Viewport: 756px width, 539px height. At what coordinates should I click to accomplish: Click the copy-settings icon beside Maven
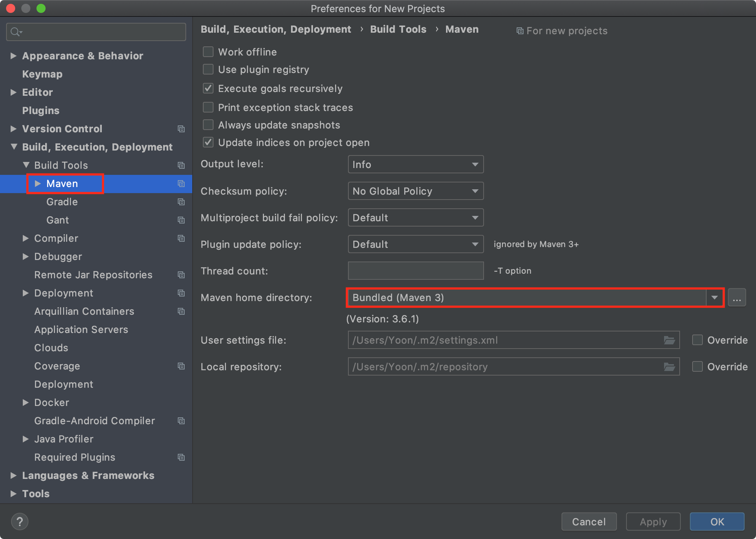[x=181, y=184]
